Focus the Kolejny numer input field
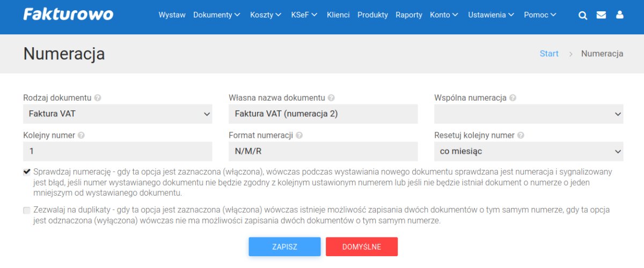Image resolution: width=644 pixels, height=268 pixels. point(118,151)
